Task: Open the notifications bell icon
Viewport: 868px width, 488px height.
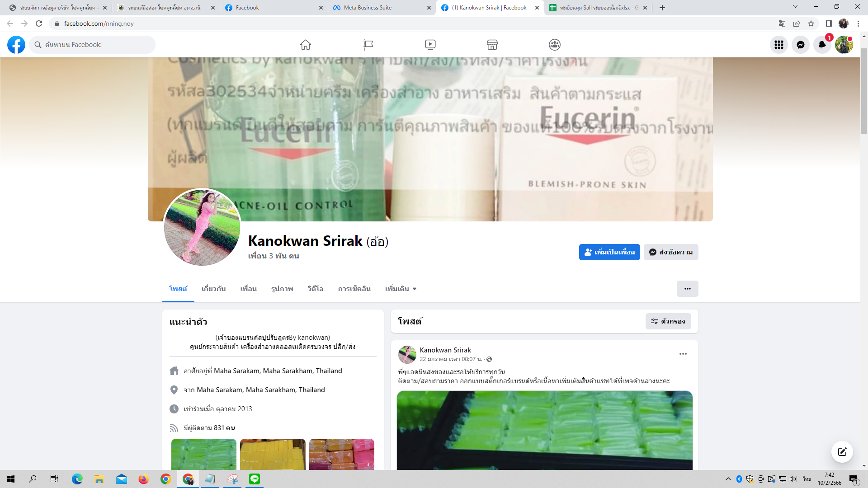Action: pos(822,45)
